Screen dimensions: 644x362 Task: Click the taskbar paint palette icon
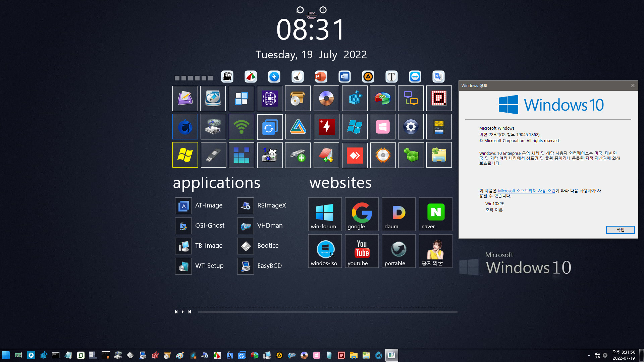pos(180,355)
